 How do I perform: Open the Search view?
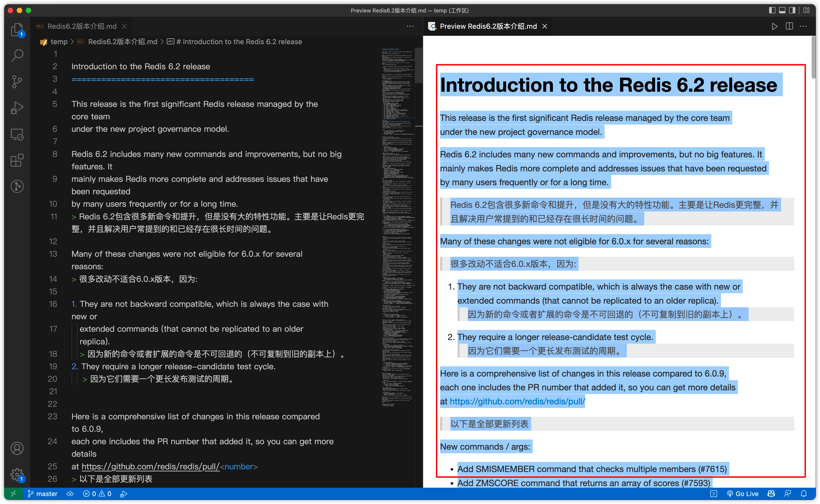click(17, 56)
